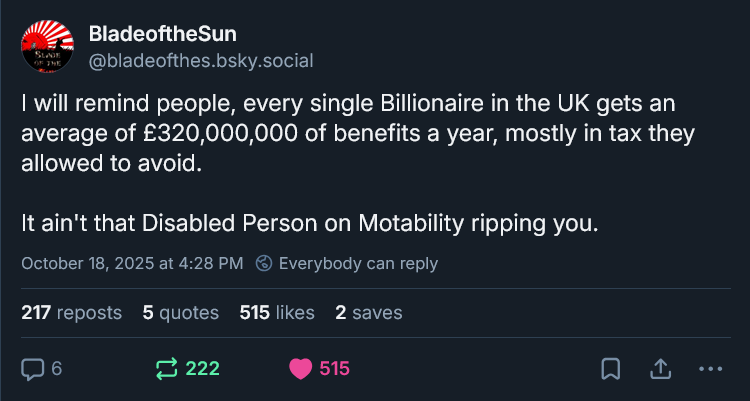Click the "Everybody can reply" text
The image size is (750, 401).
358,264
